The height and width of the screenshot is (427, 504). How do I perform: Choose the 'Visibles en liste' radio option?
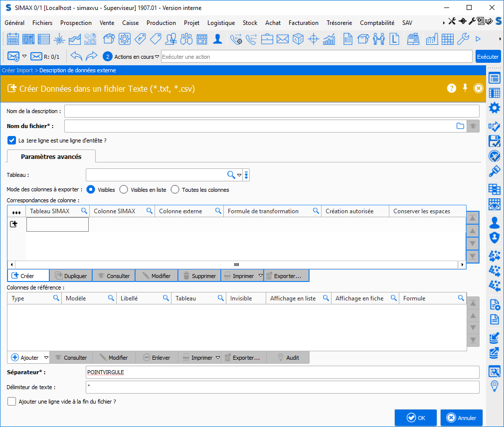pyautogui.click(x=124, y=190)
